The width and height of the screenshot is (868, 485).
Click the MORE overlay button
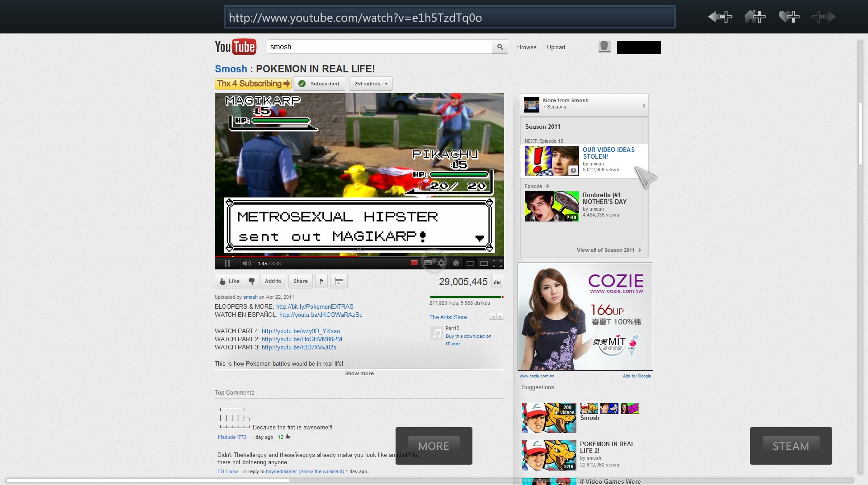(x=434, y=446)
